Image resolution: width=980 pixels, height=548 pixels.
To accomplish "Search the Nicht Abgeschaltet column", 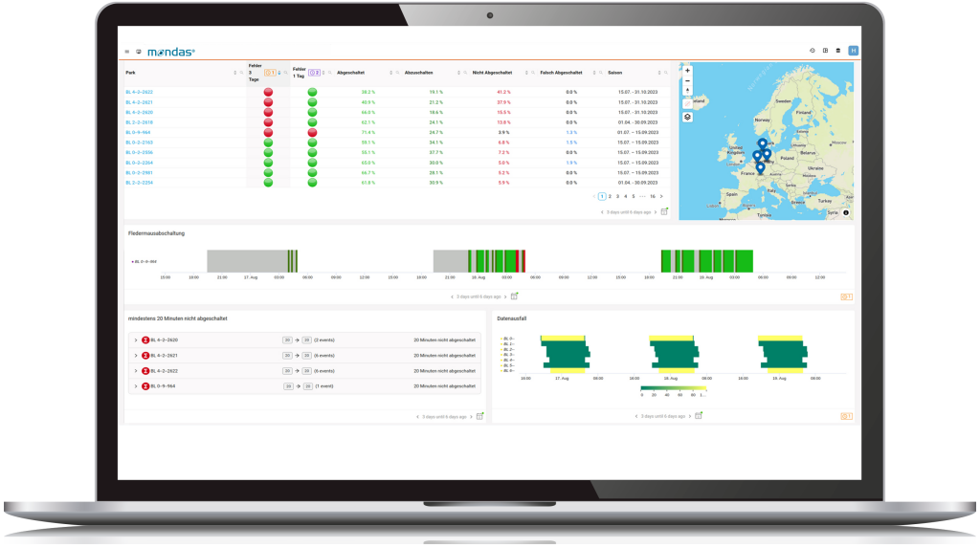I will [x=533, y=73].
